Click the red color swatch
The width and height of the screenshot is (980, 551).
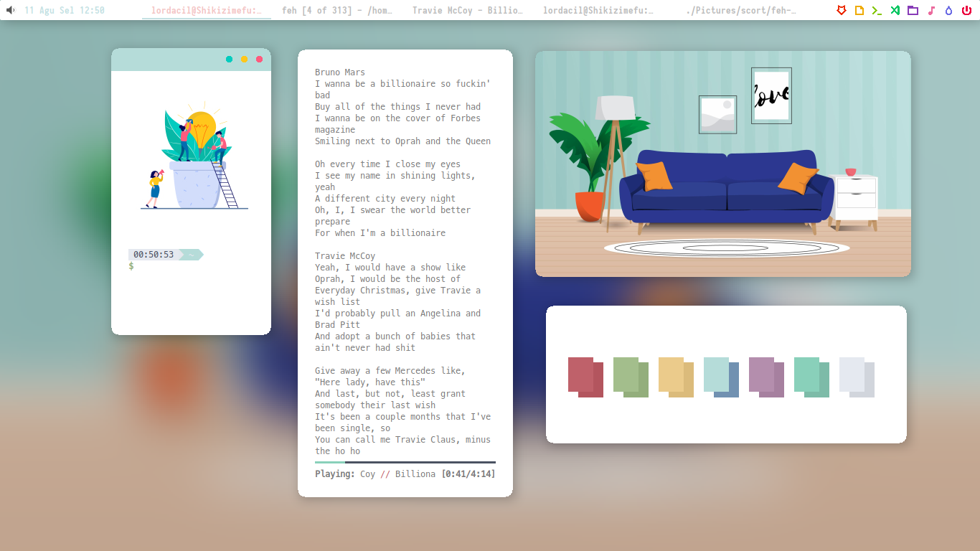pyautogui.click(x=585, y=377)
